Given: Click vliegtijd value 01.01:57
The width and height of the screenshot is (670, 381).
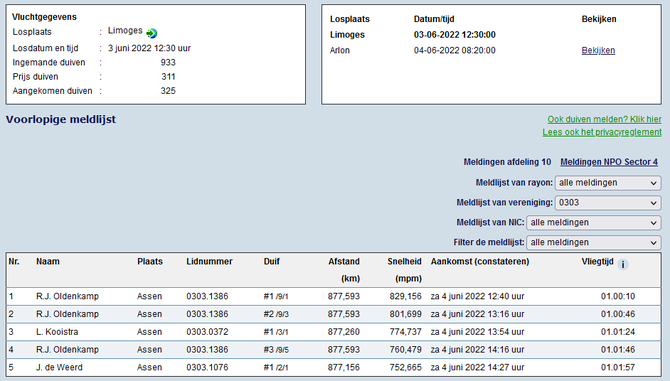Looking at the screenshot, I should (x=618, y=367).
